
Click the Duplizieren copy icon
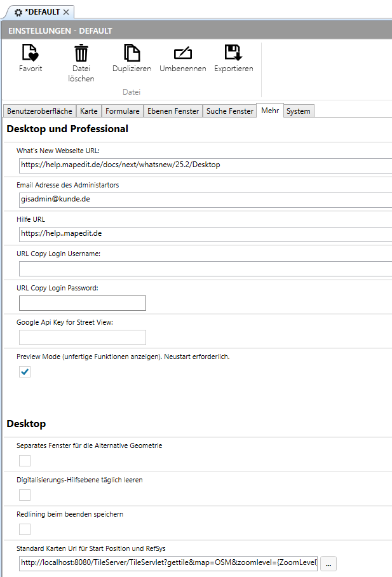pyautogui.click(x=132, y=53)
